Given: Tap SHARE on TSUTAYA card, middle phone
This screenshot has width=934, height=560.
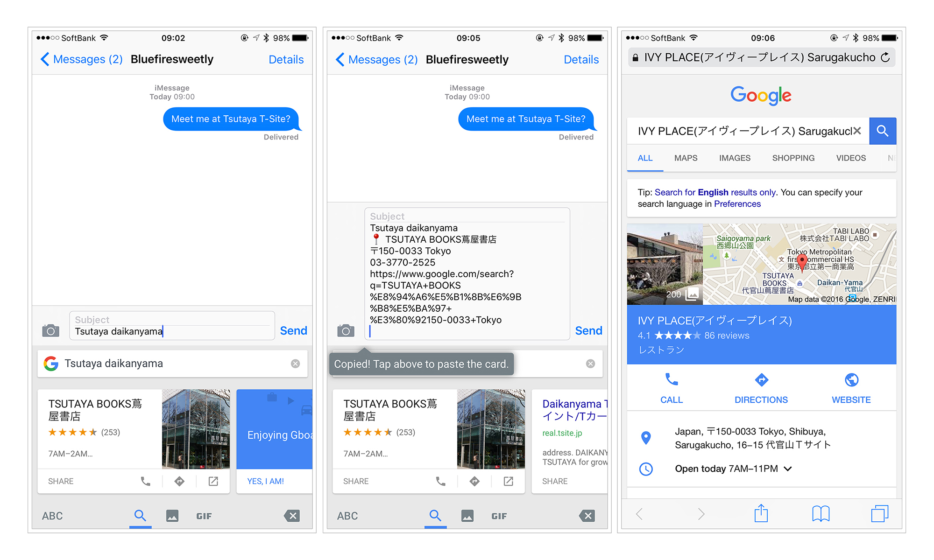Looking at the screenshot, I should 356,481.
